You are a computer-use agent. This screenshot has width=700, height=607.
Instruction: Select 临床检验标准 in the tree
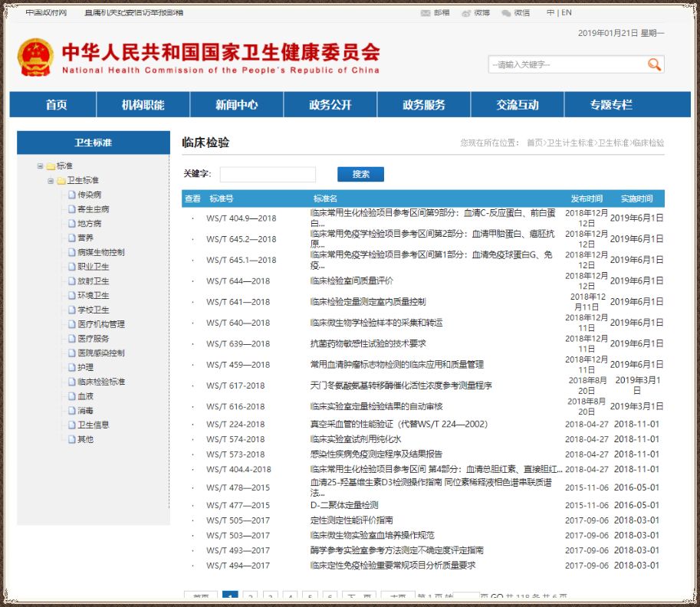pos(100,382)
